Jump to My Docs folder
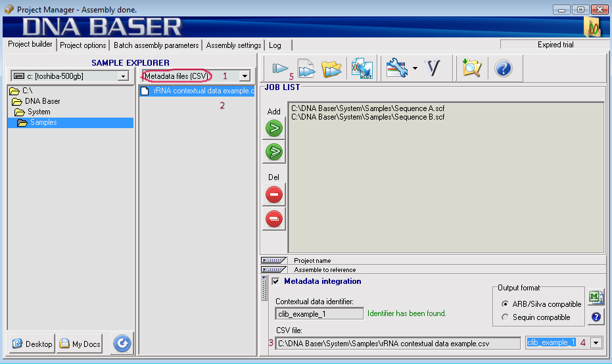The image size is (612, 364). 80,344
